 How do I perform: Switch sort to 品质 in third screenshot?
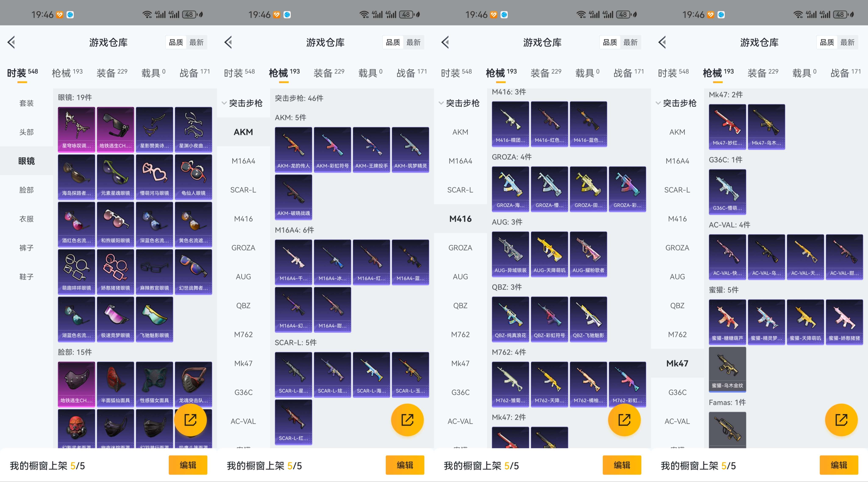tap(610, 42)
